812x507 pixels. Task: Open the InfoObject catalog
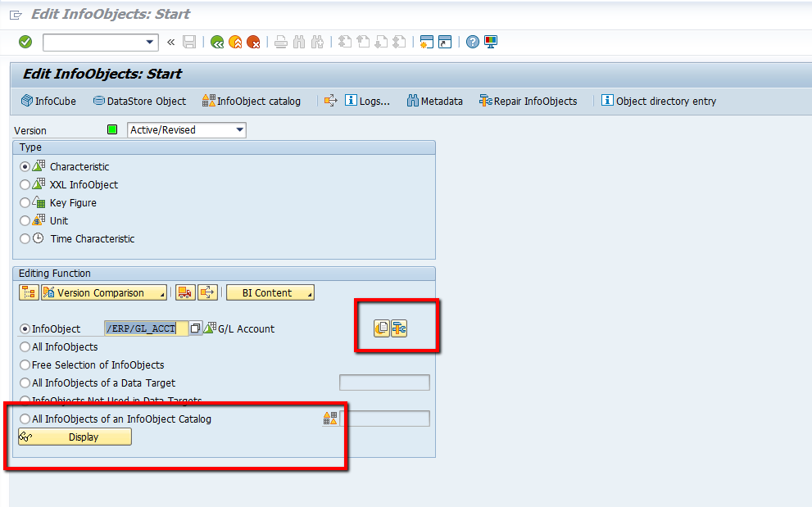pos(250,101)
